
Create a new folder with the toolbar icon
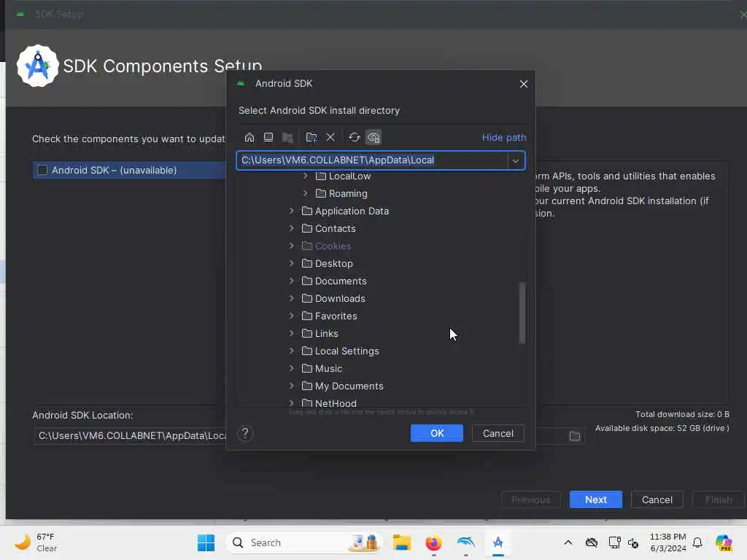tap(311, 138)
